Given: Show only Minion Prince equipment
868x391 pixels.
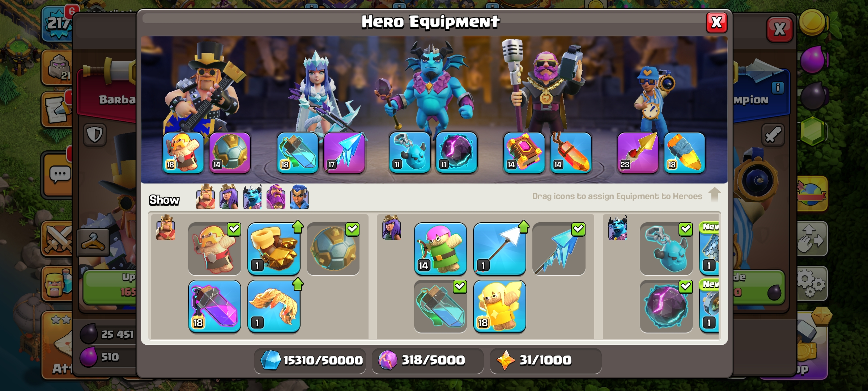Looking at the screenshot, I should tap(252, 197).
